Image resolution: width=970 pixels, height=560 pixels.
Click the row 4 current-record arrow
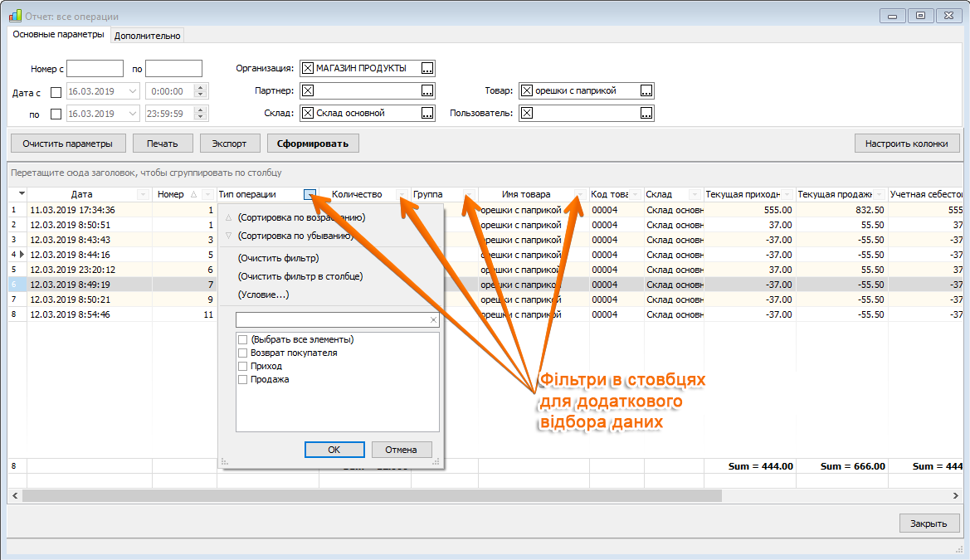(22, 255)
